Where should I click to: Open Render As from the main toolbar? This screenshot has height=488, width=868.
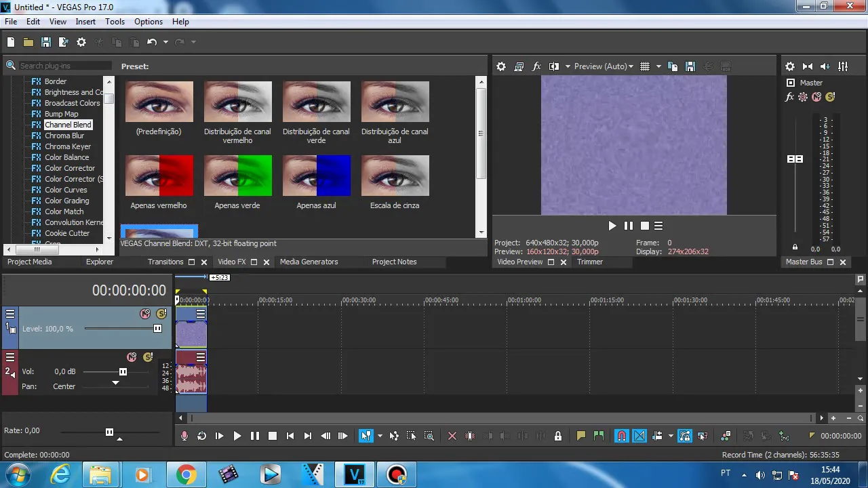[64, 42]
